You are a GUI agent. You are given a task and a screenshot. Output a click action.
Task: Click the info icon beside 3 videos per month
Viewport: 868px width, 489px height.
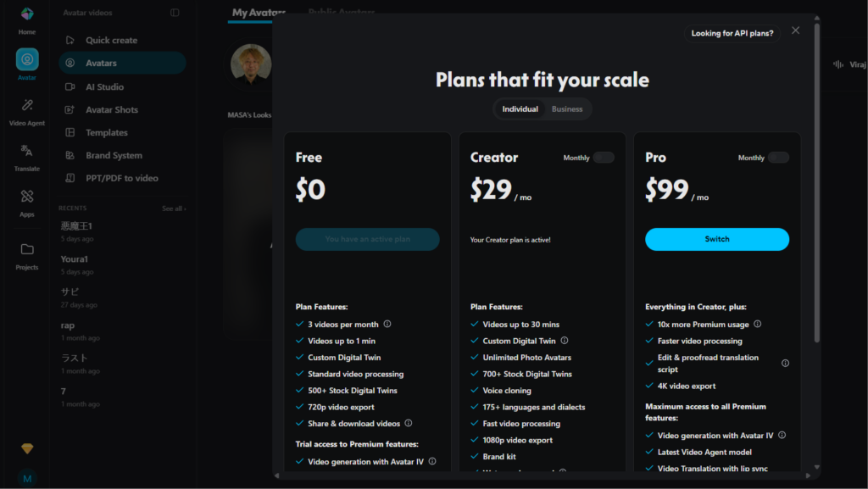[387, 324]
